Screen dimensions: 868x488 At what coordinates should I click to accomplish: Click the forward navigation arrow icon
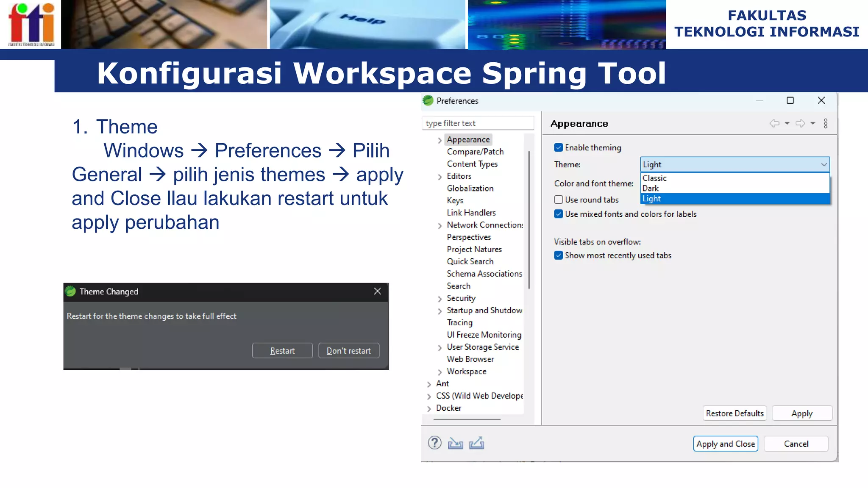coord(800,123)
